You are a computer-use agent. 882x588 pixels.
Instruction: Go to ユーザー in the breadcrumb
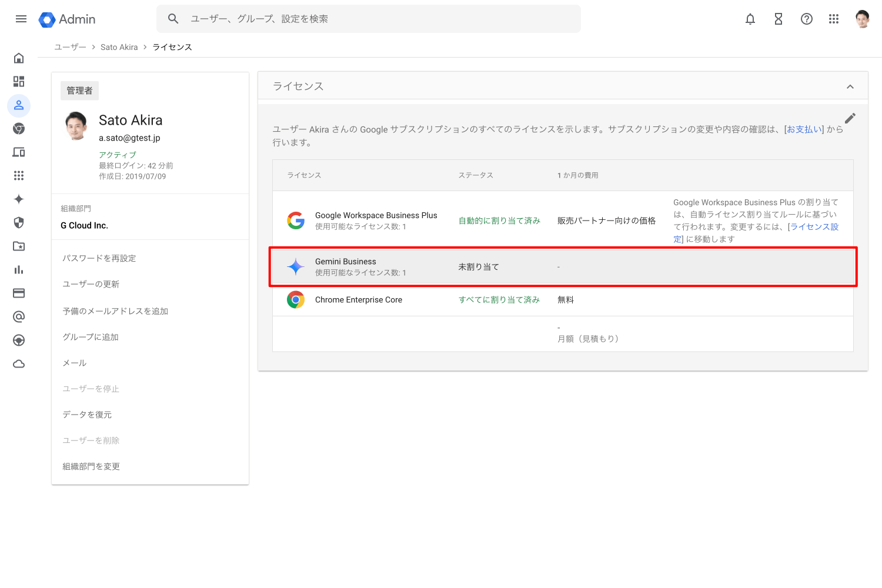[70, 47]
